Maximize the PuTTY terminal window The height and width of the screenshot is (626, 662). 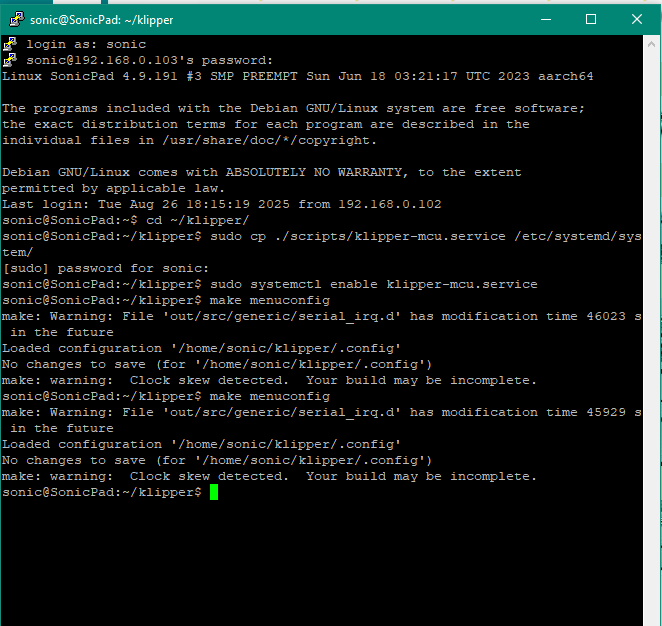tap(591, 19)
